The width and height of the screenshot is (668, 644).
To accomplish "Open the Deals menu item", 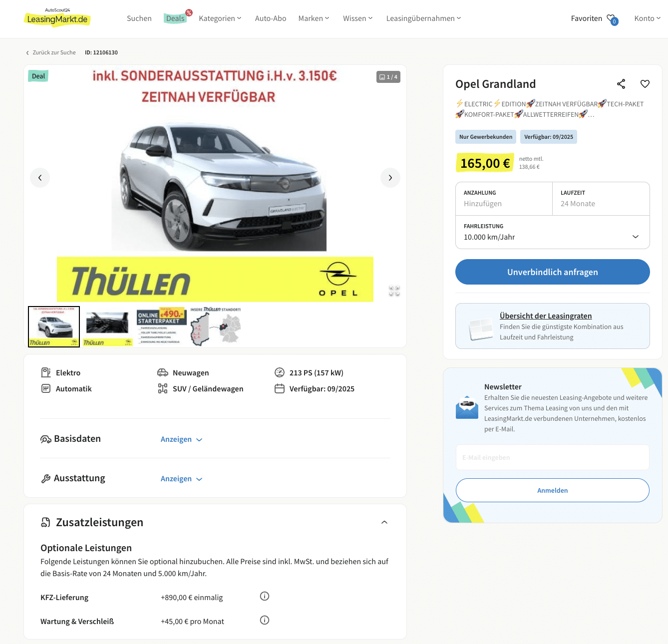I will [175, 18].
